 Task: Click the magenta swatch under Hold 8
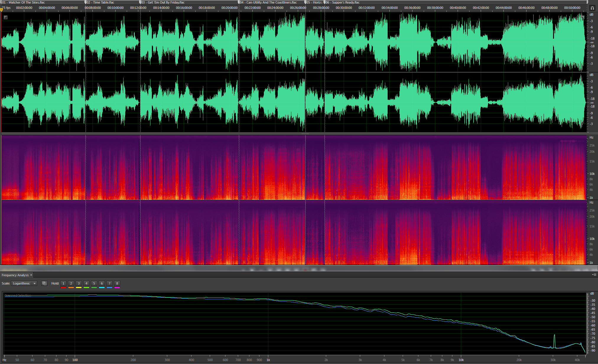click(x=117, y=287)
